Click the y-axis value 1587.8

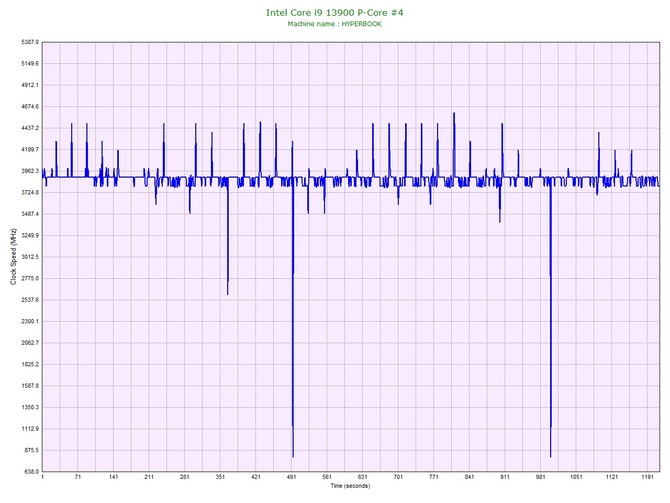click(x=30, y=386)
